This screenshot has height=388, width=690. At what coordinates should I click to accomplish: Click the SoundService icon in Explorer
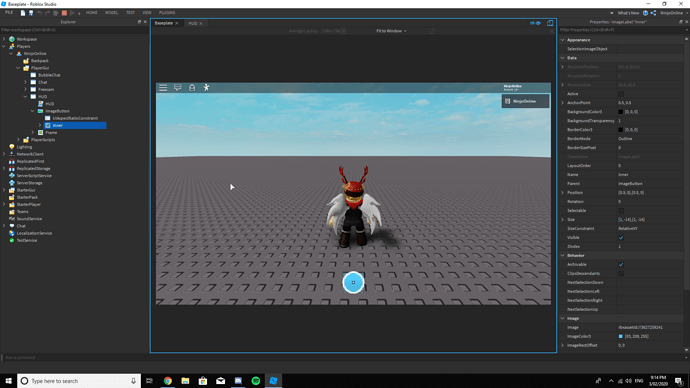click(12, 219)
